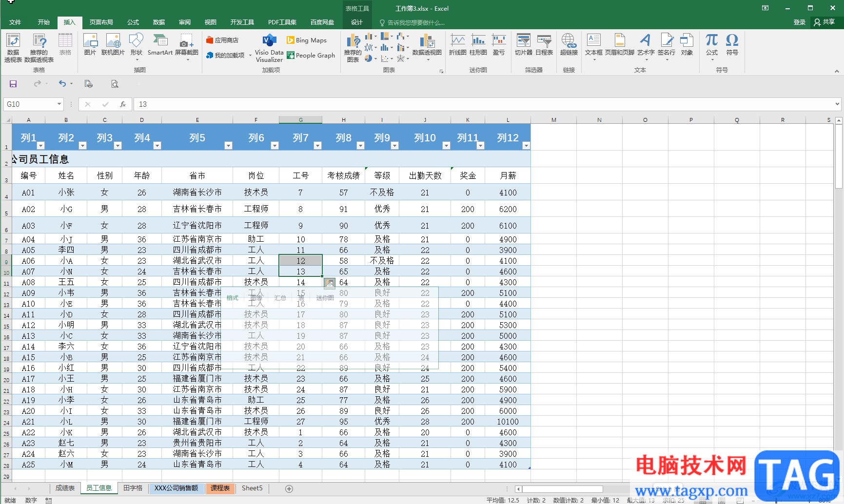Viewport: 844px width, 504px height.
Task: Insert a Slicer filter
Action: pos(524,44)
